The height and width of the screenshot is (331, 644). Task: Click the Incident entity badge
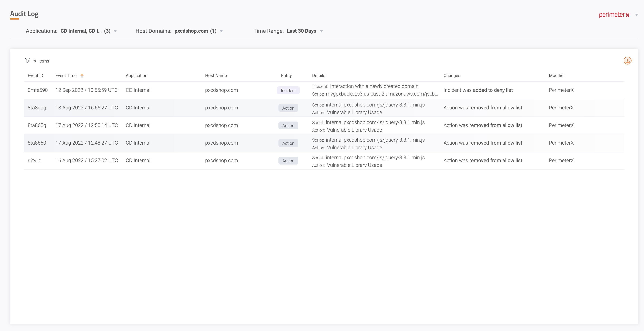288,90
